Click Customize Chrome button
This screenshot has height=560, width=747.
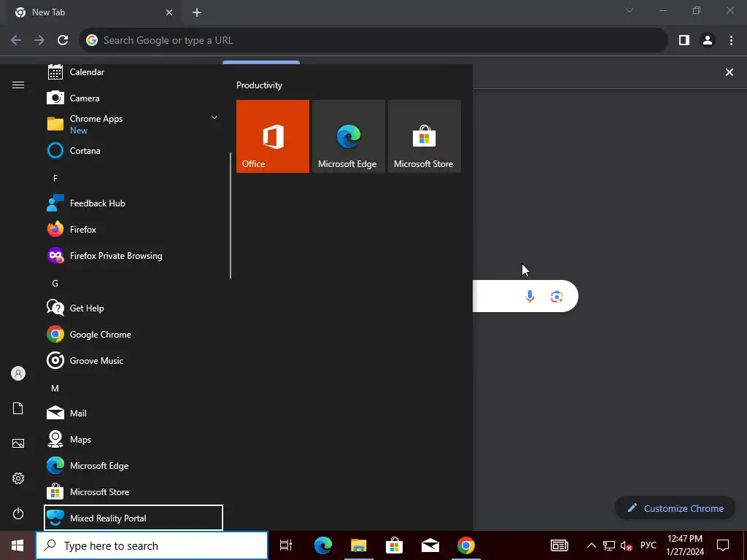676,508
